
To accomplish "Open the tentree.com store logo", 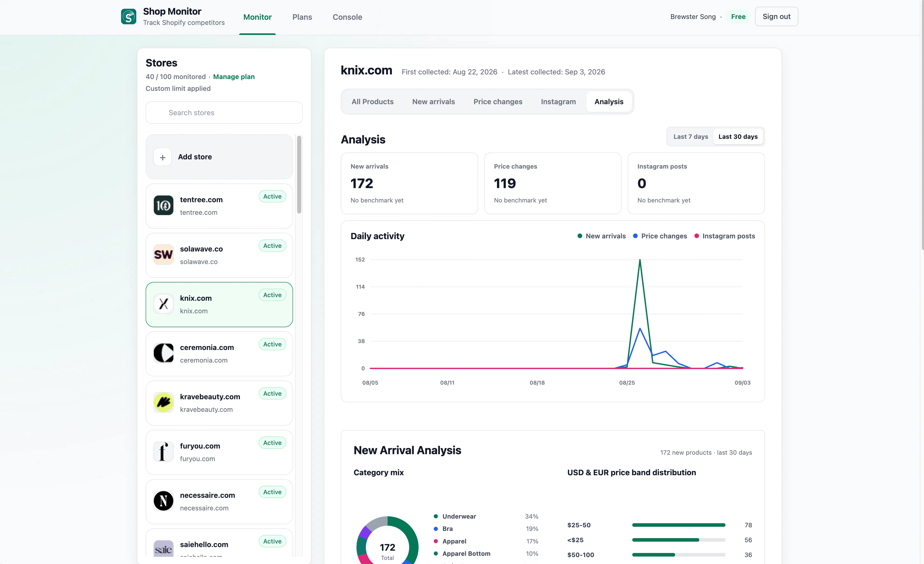I will [x=164, y=205].
